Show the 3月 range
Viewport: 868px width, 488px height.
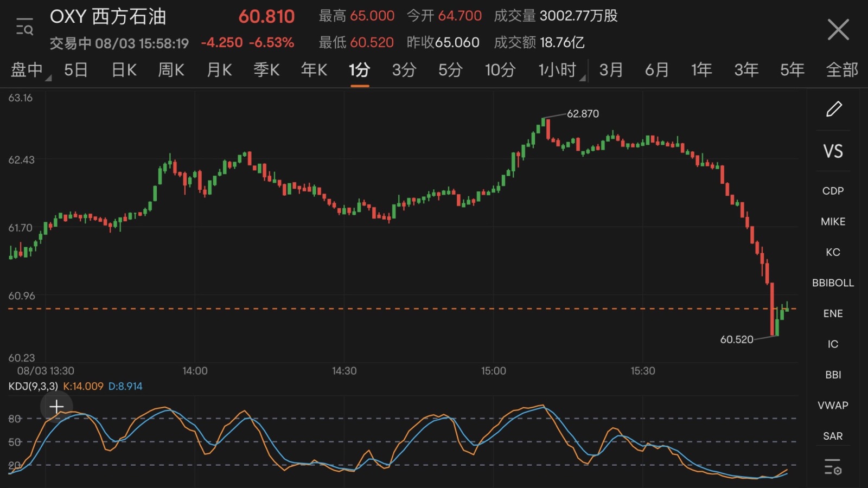[x=611, y=70]
